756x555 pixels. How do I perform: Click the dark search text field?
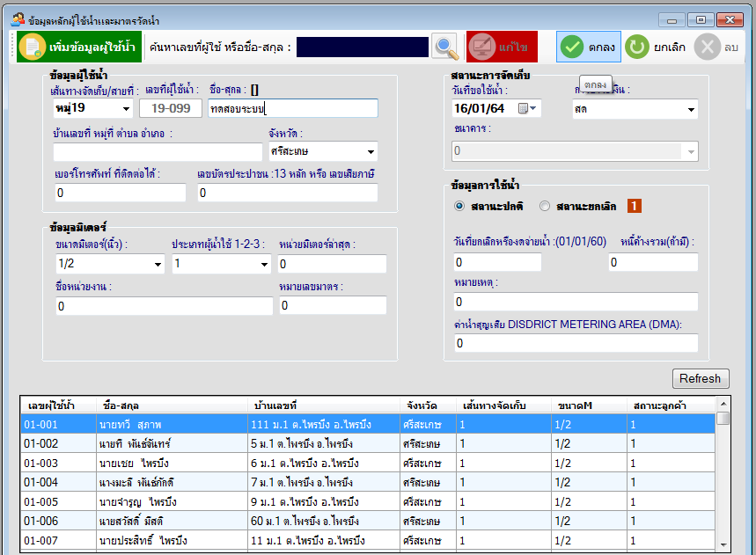[363, 47]
